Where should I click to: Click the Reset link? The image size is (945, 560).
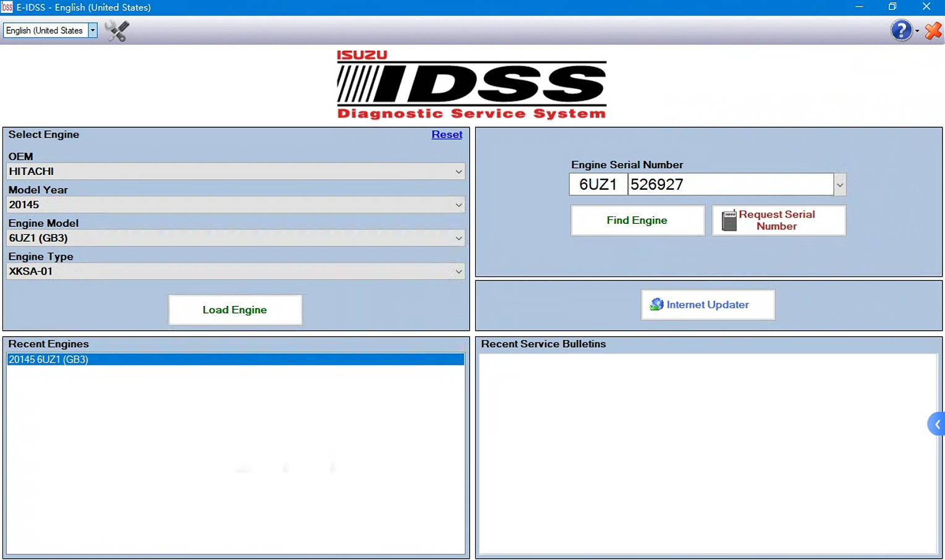tap(446, 134)
